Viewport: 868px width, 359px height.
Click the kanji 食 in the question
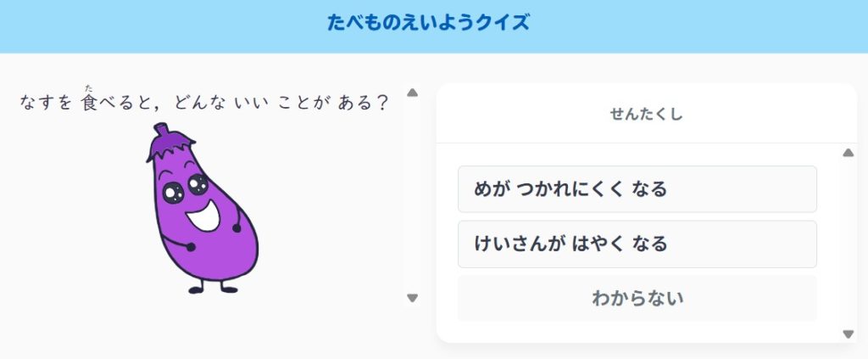pyautogui.click(x=89, y=104)
